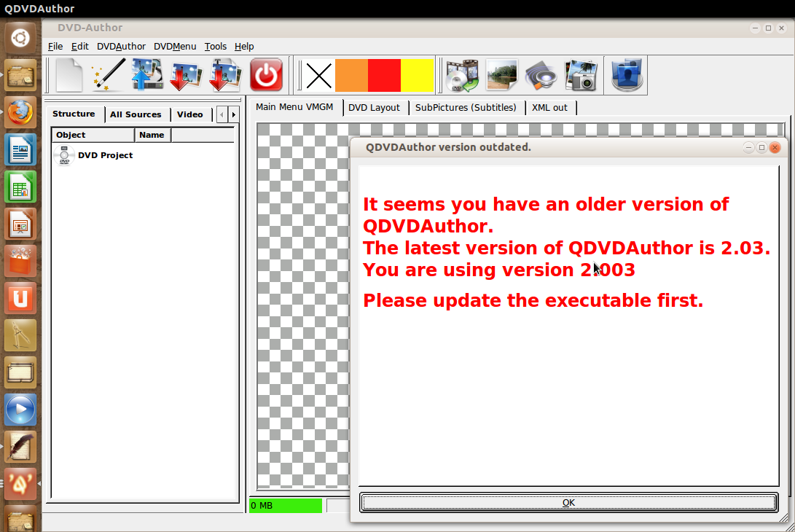Show next tabs with right arrow
This screenshot has height=532, width=795.
tap(234, 114)
